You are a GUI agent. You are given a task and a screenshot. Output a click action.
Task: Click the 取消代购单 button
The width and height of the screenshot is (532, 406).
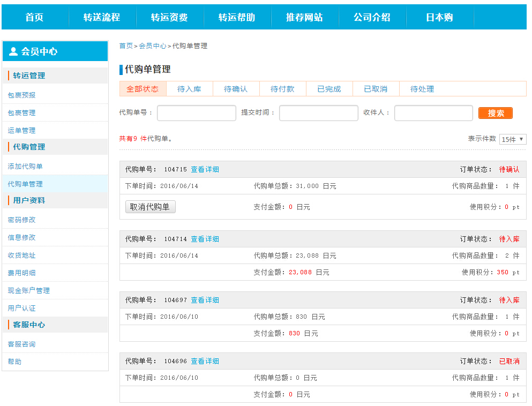[150, 207]
